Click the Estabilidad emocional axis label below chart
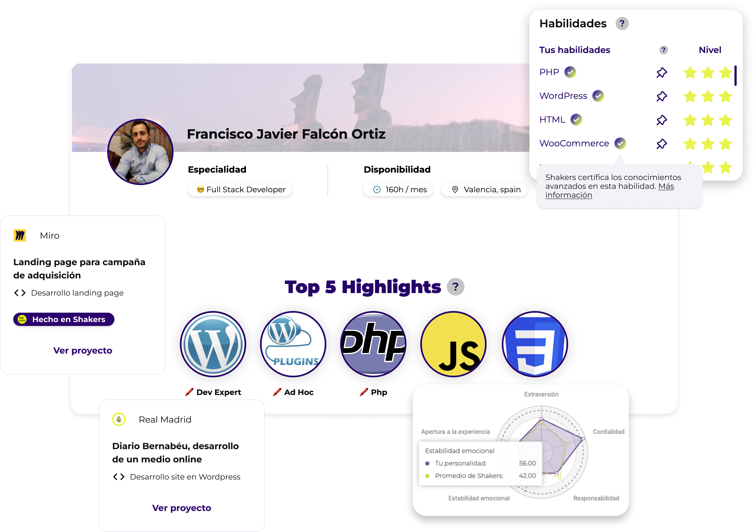Image resolution: width=756 pixels, height=532 pixels. [x=479, y=498]
